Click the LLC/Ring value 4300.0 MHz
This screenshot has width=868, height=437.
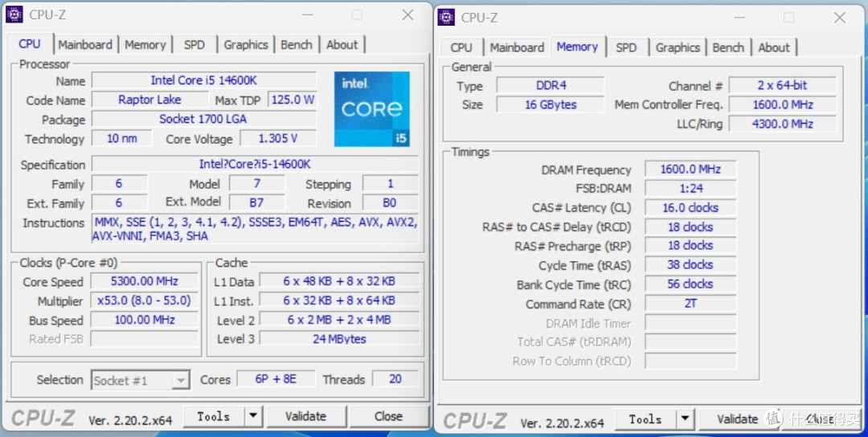(782, 124)
